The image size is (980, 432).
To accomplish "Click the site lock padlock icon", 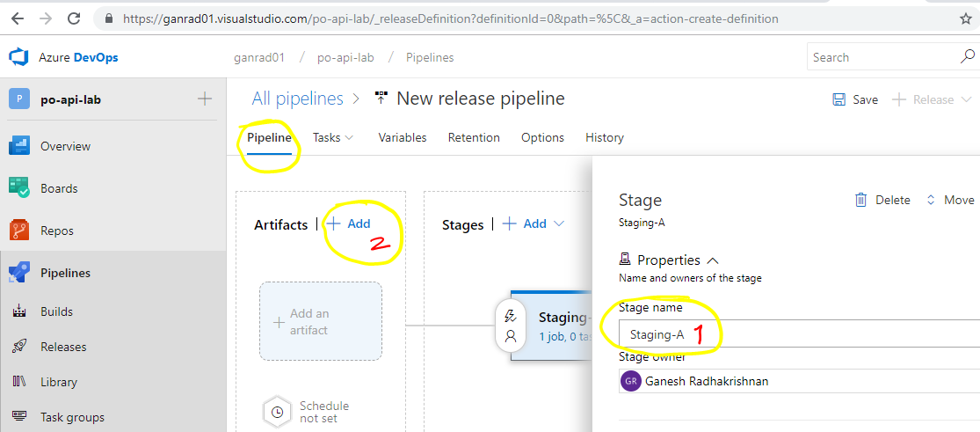I will (x=110, y=18).
